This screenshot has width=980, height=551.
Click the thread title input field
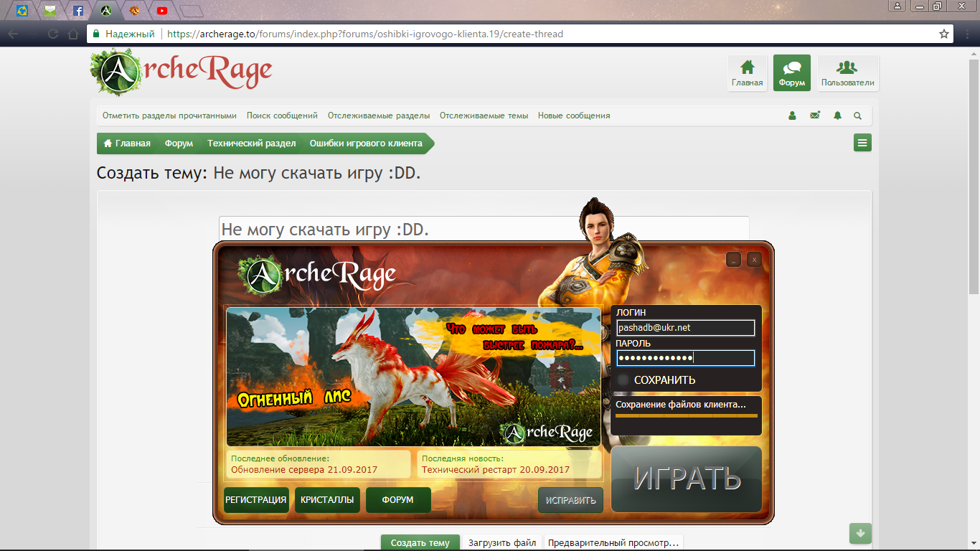click(484, 229)
